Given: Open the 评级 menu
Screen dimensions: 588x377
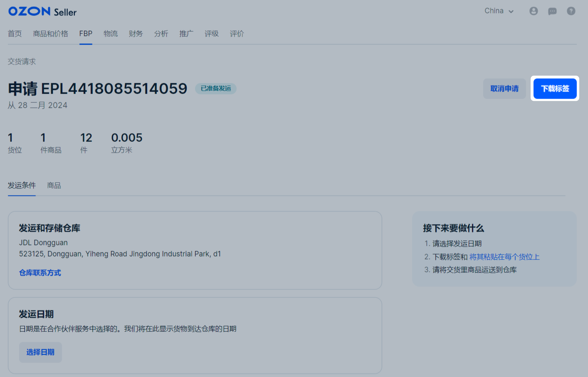Looking at the screenshot, I should click(x=212, y=34).
